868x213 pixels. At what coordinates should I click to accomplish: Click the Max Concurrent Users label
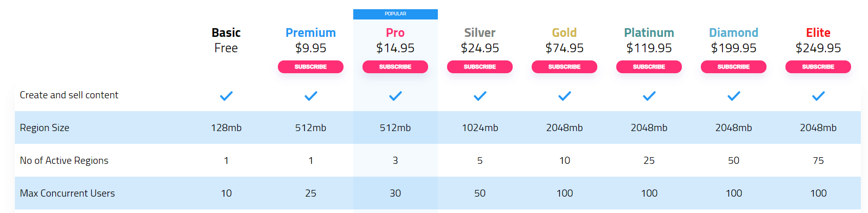tap(67, 194)
